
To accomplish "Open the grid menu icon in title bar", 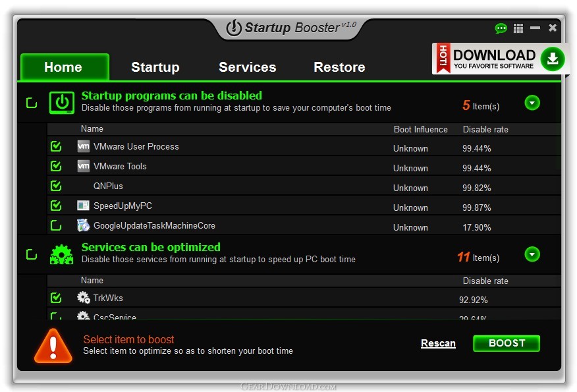I will click(518, 28).
